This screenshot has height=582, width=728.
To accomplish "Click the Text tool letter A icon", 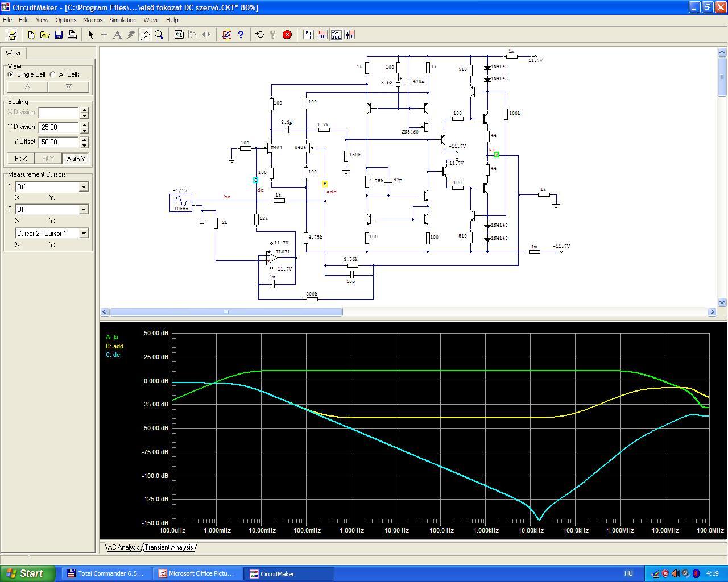I will coord(117,35).
